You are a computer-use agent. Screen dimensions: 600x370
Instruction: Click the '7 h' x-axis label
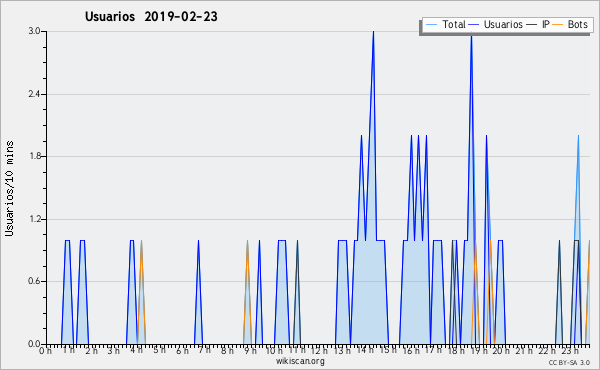point(204,350)
